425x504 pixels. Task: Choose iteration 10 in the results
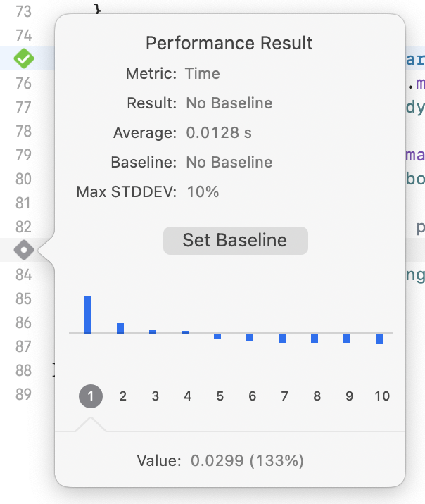(x=382, y=396)
